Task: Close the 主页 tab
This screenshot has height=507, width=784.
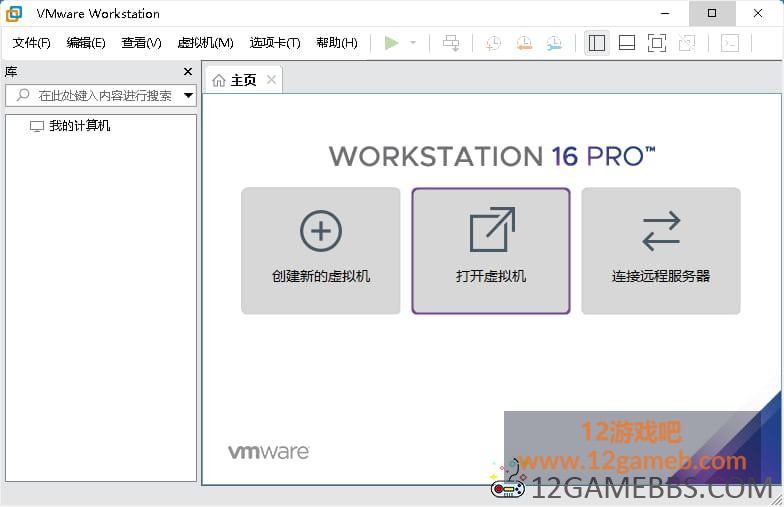Action: point(272,80)
